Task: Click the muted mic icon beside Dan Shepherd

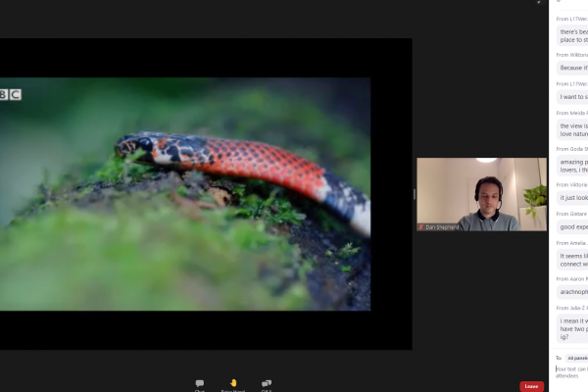Action: tap(421, 227)
